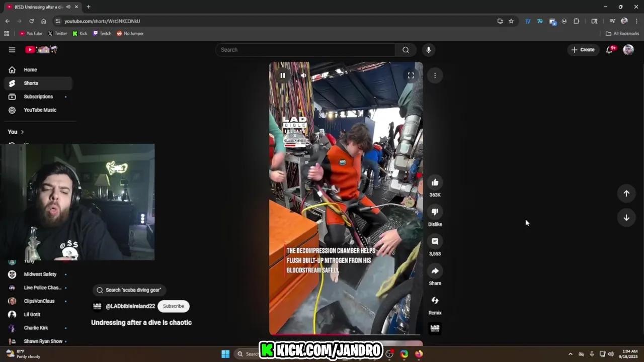Click the Create button
The height and width of the screenshot is (362, 644).
pos(583,50)
